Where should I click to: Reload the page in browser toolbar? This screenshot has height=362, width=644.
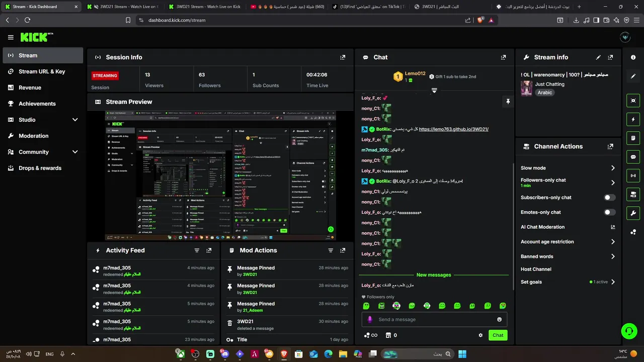(x=27, y=20)
